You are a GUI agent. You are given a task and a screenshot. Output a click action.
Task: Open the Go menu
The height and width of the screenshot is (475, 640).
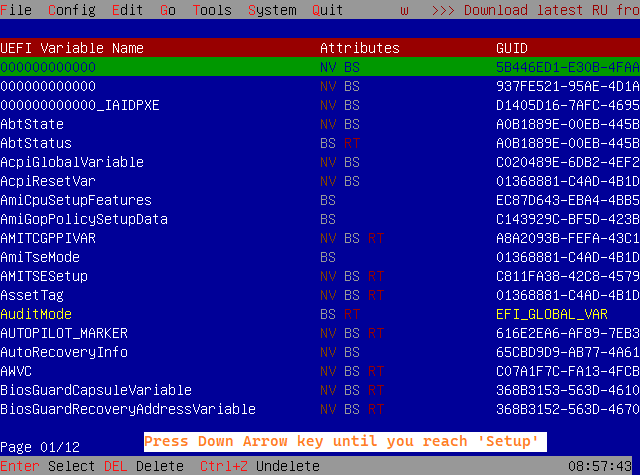click(x=168, y=10)
